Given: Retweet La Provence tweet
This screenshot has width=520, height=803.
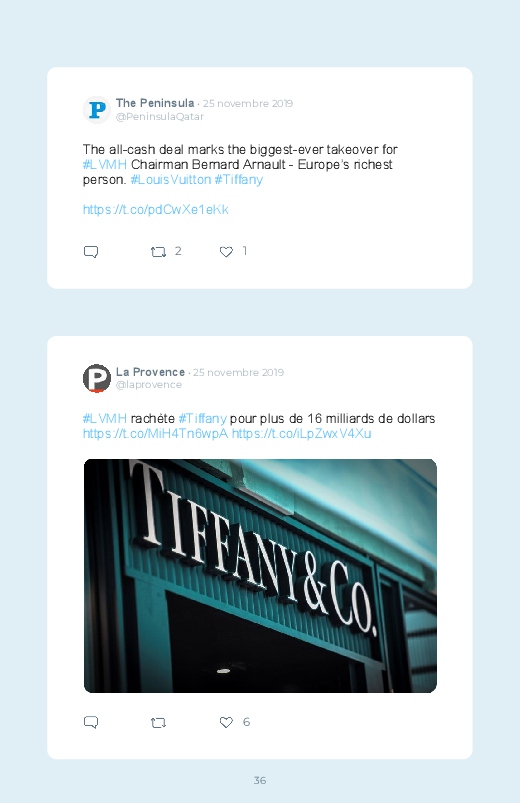Looking at the screenshot, I should 158,723.
